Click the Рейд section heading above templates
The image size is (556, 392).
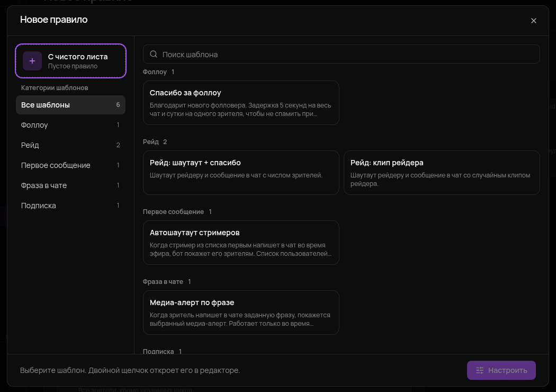pos(151,141)
